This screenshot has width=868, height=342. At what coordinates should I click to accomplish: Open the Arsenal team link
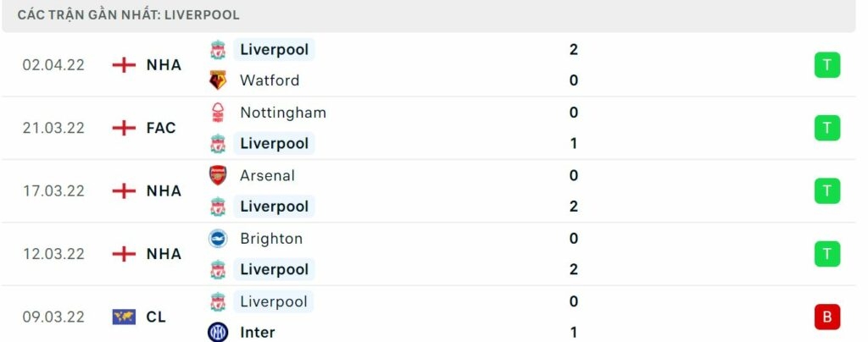click(x=267, y=175)
